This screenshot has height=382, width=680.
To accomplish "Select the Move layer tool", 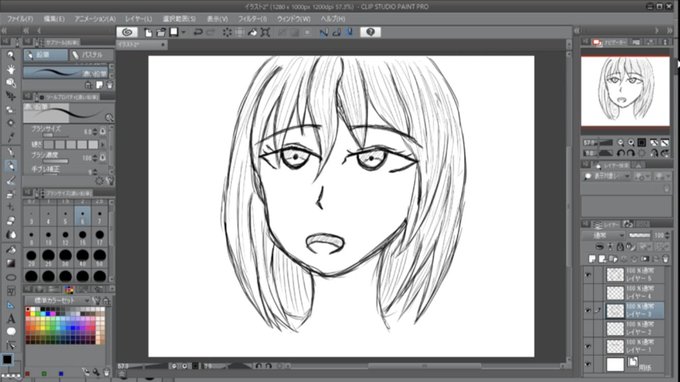I will pyautogui.click(x=11, y=96).
